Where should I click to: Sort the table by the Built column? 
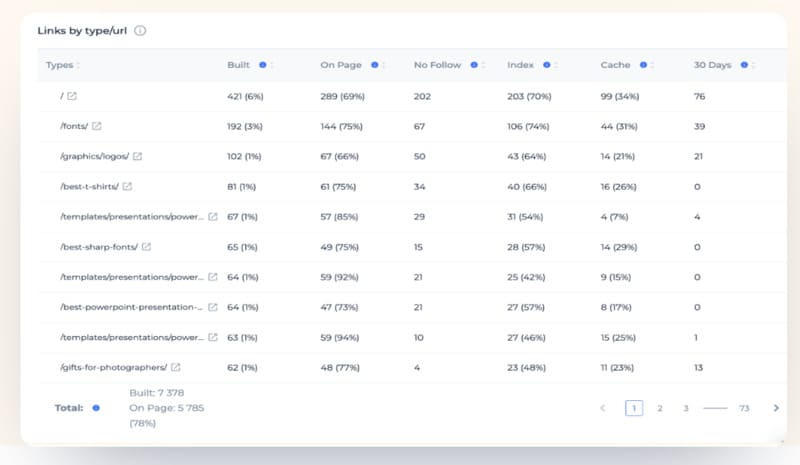pos(272,65)
